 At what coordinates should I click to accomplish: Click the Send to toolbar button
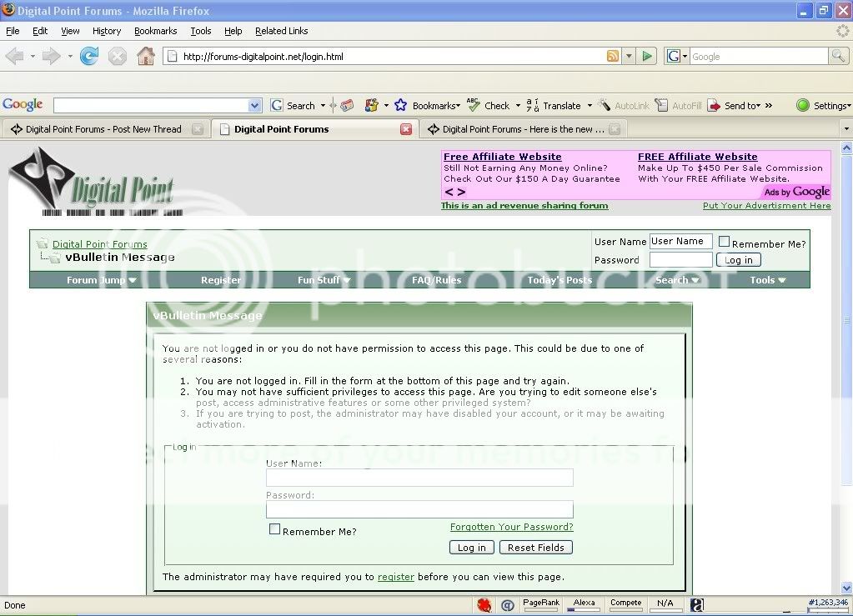tap(733, 106)
